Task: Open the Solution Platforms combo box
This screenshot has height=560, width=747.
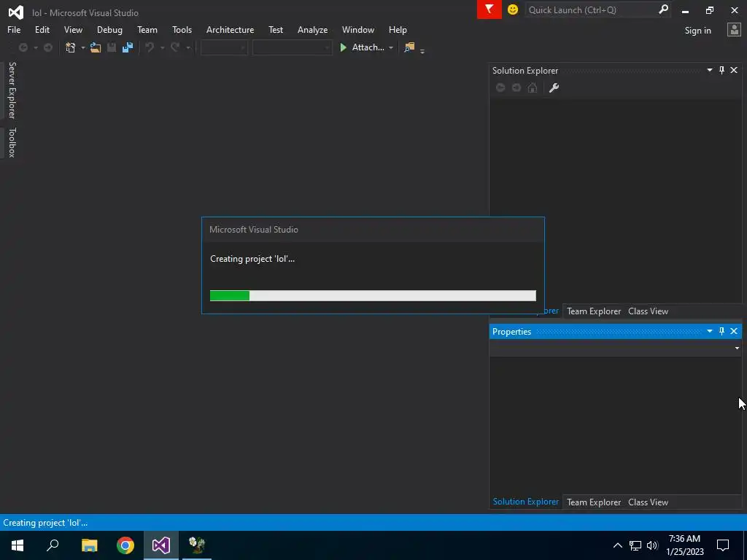Action: pos(292,47)
